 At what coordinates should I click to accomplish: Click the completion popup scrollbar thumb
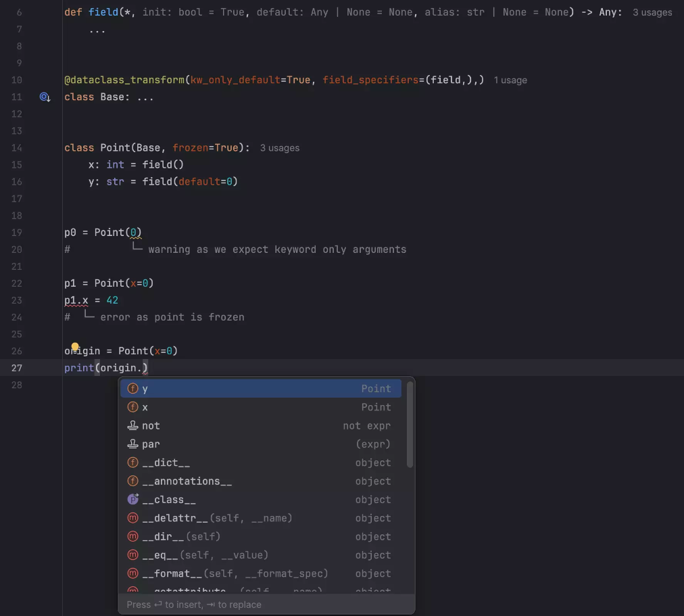click(x=410, y=425)
